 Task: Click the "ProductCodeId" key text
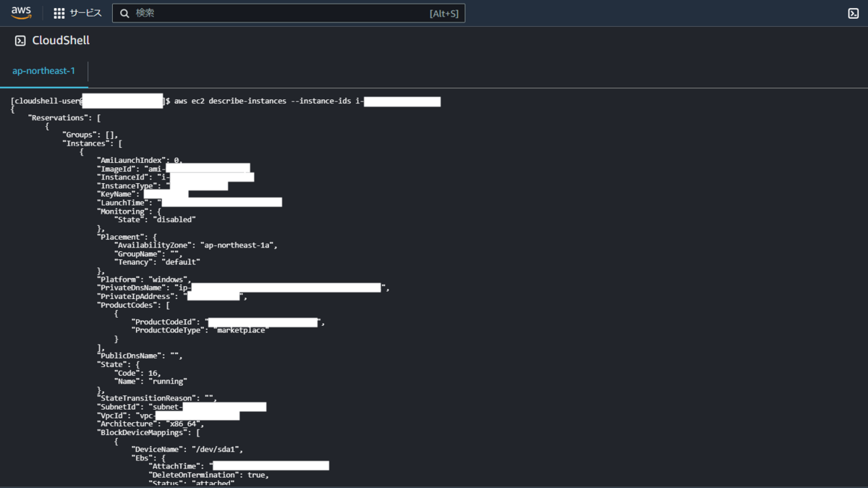[164, 322]
